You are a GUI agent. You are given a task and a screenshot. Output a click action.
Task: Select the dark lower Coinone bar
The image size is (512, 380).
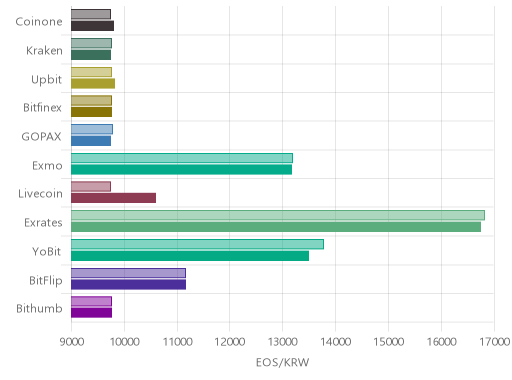(x=92, y=26)
